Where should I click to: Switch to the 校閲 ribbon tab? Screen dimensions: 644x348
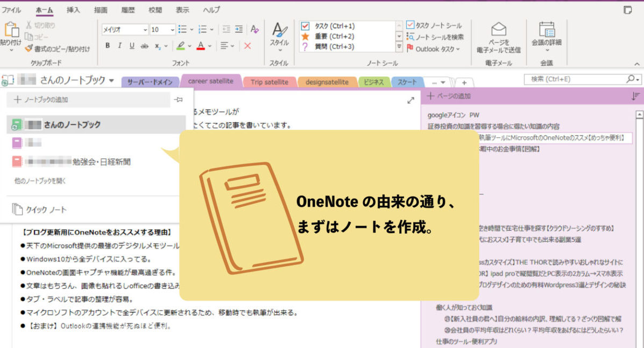click(155, 10)
